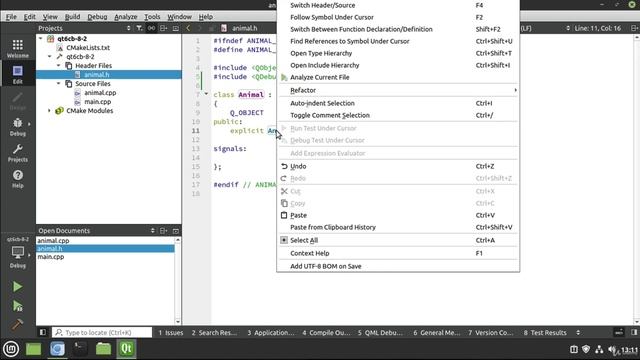Click Undo in the context menu
This screenshot has width=640, height=360.
(398, 166)
